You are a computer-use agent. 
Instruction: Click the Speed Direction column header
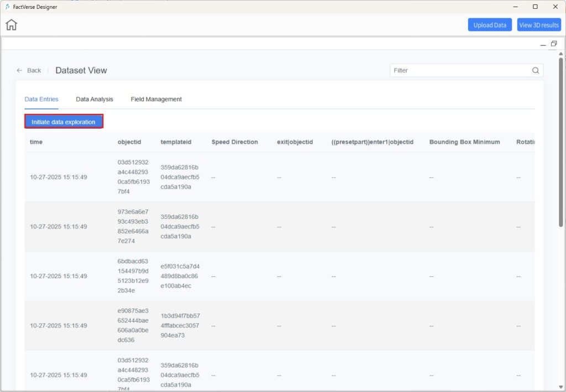(x=234, y=142)
